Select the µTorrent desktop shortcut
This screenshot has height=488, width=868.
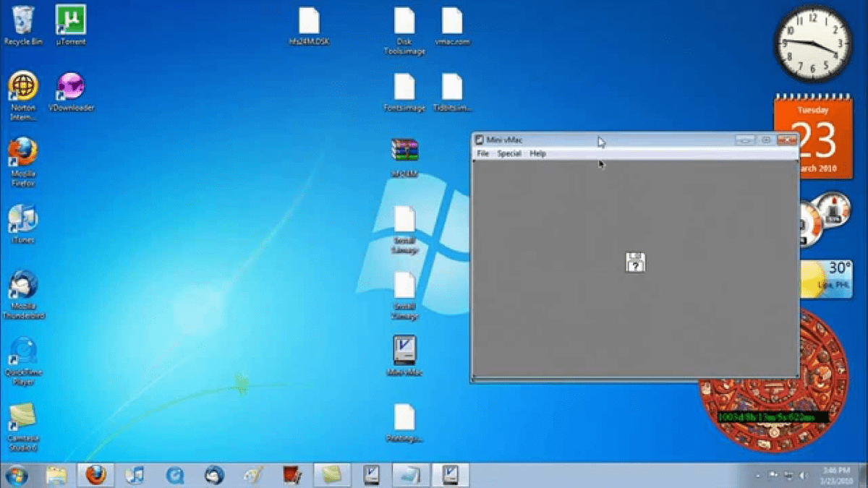click(71, 20)
